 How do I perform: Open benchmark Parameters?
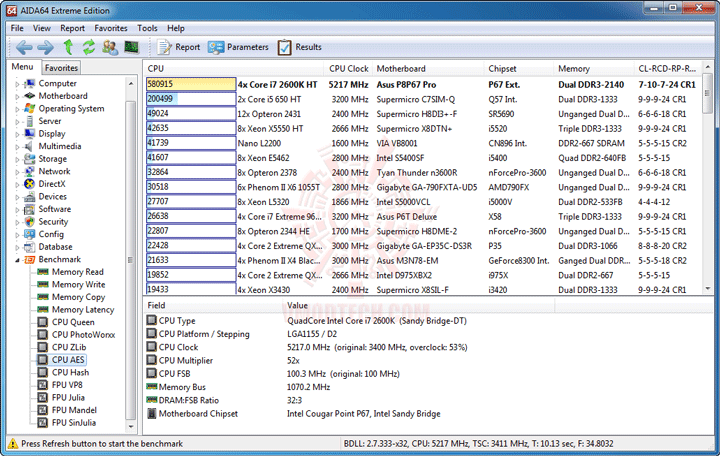238,47
